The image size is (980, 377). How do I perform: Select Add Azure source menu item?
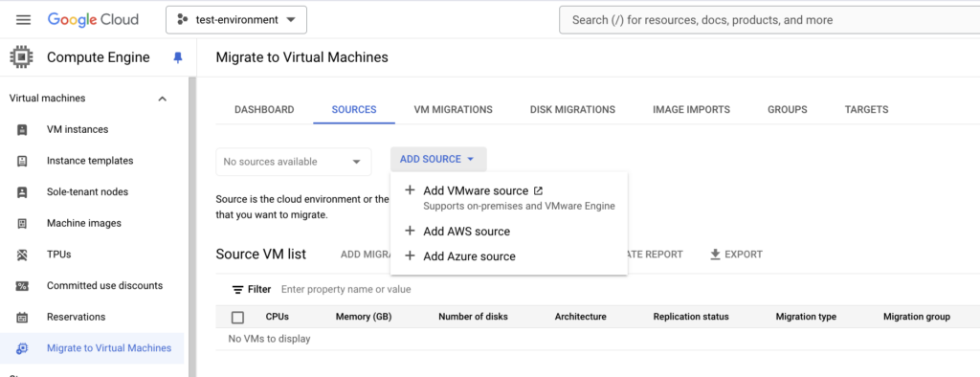click(469, 256)
